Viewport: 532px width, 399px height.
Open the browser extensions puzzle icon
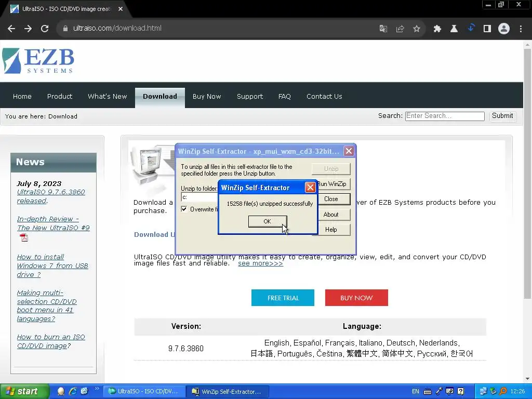(x=437, y=29)
